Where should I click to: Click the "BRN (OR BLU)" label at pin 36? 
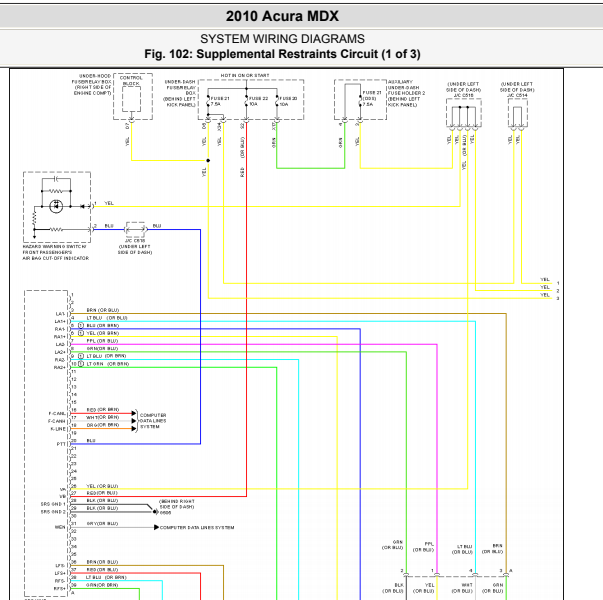coord(102,562)
